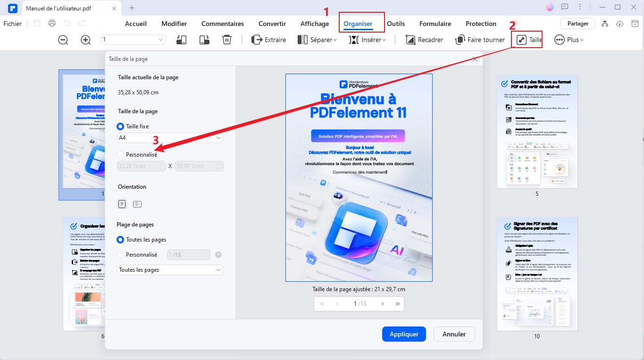Click the Partager button

tap(578, 24)
